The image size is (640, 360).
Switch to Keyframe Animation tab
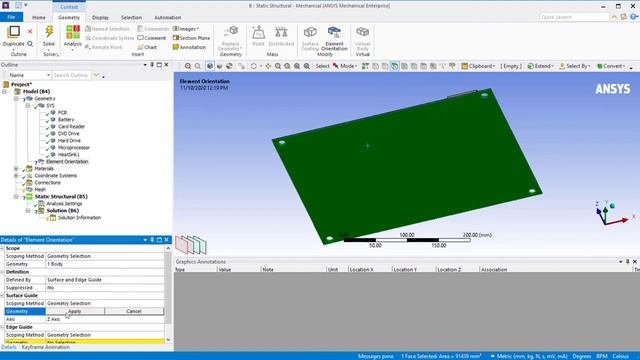46,347
